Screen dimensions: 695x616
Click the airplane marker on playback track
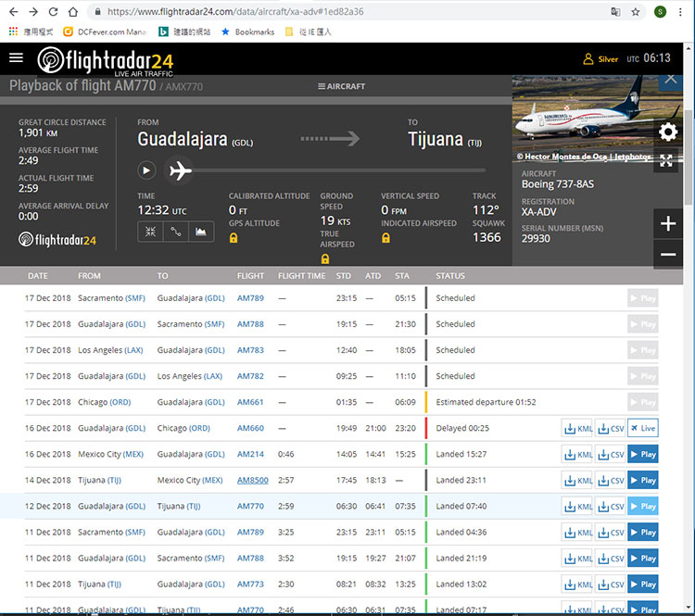180,170
